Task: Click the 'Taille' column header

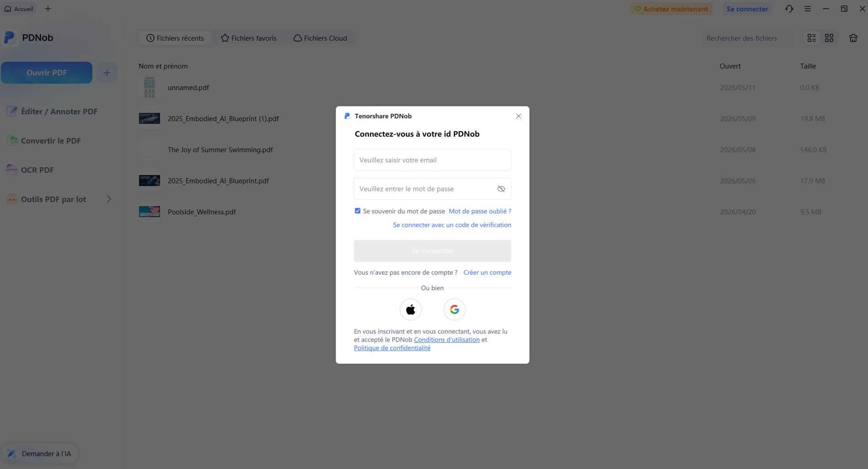Action: [x=808, y=66]
